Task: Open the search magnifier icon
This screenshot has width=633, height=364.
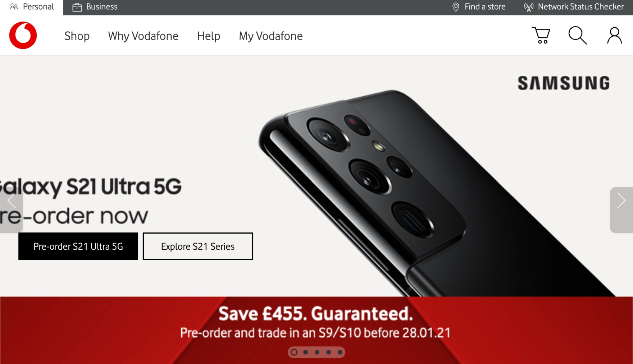Action: (x=578, y=35)
